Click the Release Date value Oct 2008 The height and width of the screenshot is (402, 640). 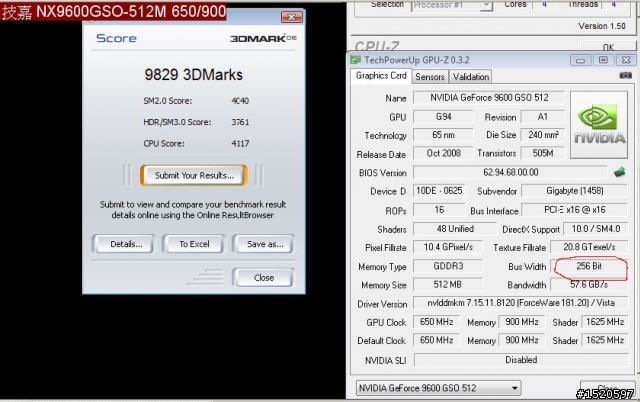pos(443,153)
